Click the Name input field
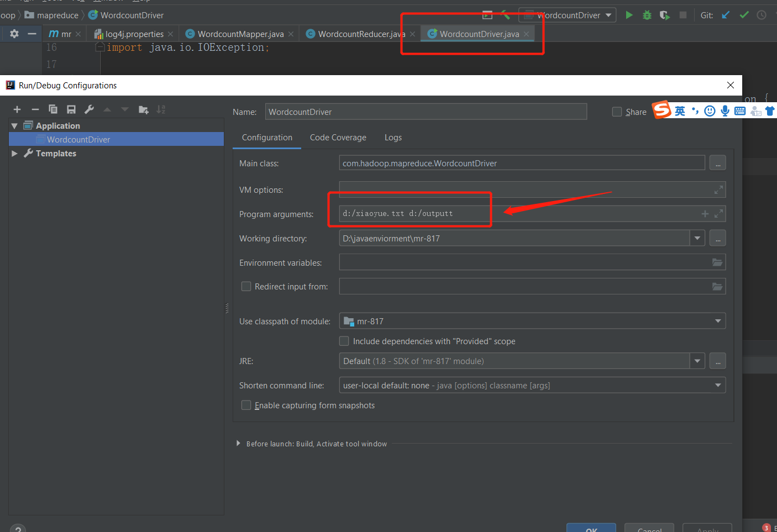This screenshot has width=777, height=532. coord(426,112)
